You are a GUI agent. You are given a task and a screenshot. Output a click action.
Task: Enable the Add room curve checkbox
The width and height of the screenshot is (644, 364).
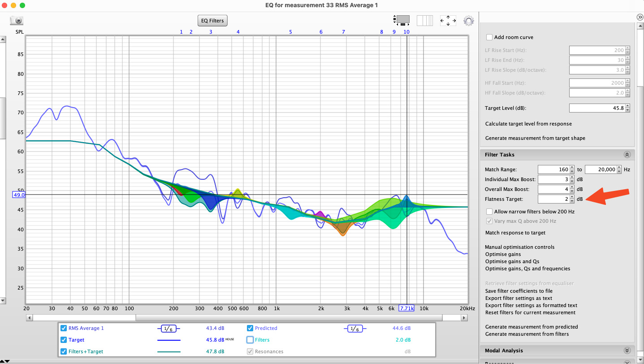pos(489,37)
